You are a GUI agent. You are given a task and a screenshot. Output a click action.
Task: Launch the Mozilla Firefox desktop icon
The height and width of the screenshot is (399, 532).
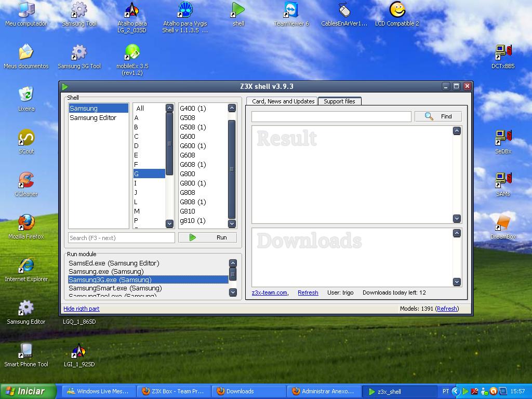pyautogui.click(x=26, y=227)
